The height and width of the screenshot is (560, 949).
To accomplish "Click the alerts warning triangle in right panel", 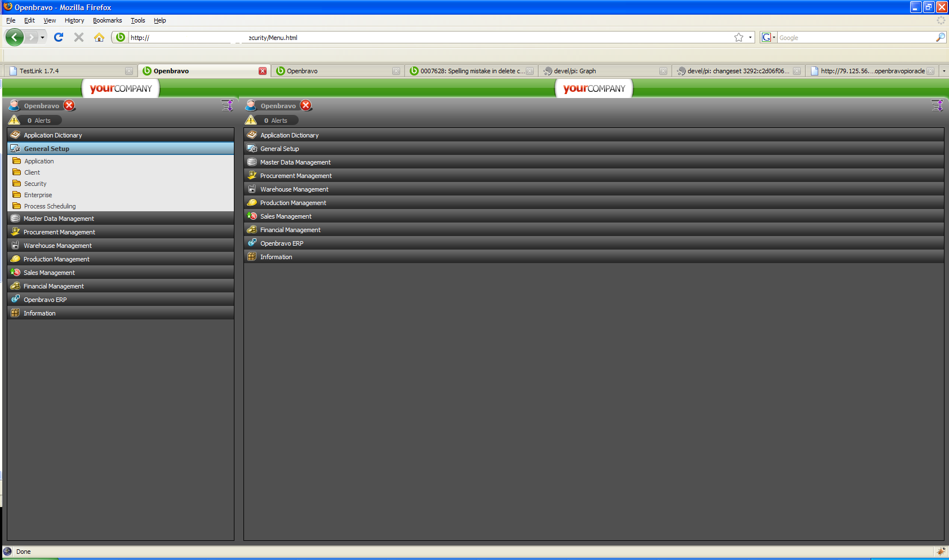I will tap(251, 120).
